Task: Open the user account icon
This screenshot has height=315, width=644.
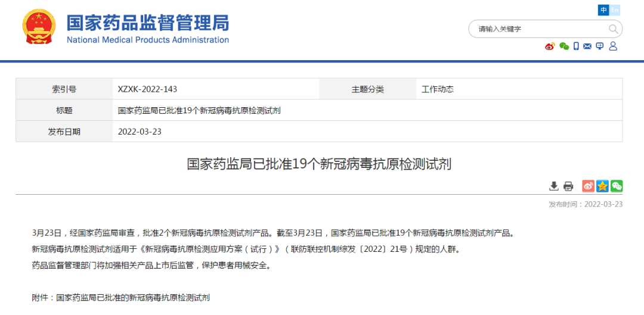Action: (x=613, y=46)
